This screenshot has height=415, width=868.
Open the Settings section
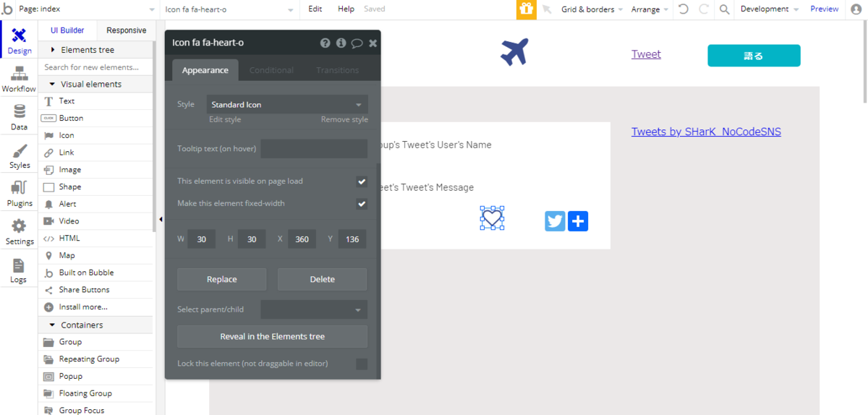tap(20, 231)
